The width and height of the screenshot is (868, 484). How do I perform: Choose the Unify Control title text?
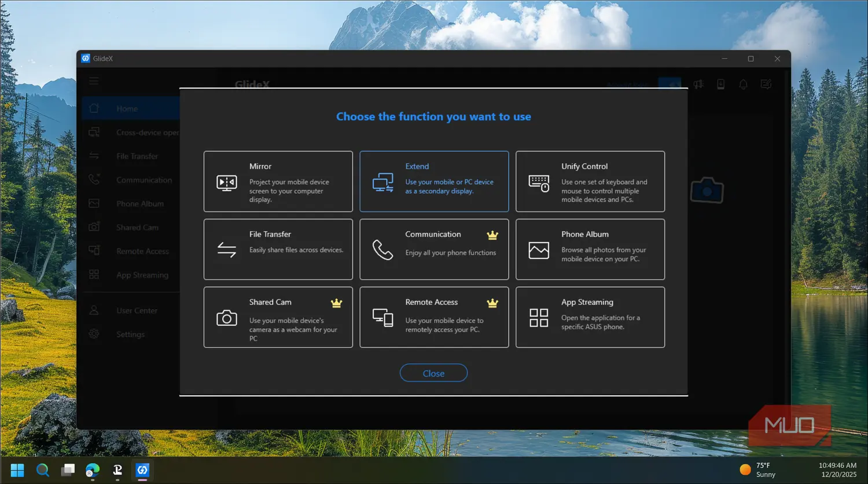(x=584, y=166)
